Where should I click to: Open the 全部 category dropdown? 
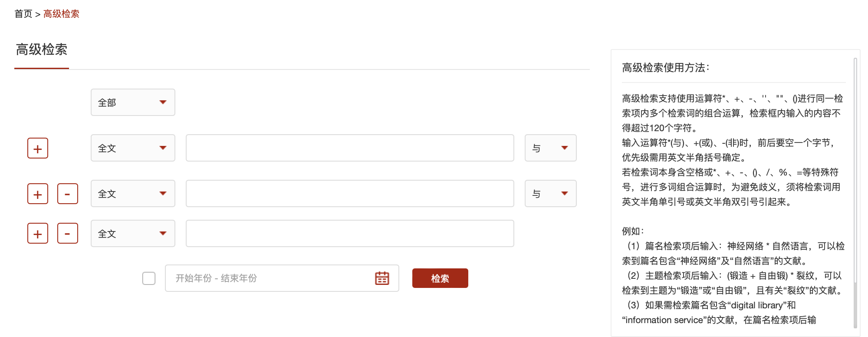(133, 102)
